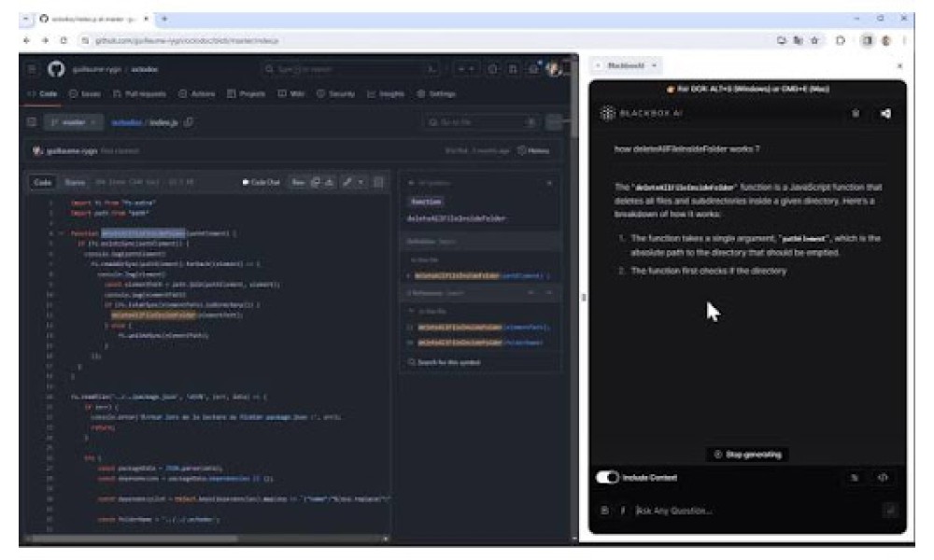Viewport: 934px width, 560px height.
Task: Open the master branch dropdown
Action: 73,122
